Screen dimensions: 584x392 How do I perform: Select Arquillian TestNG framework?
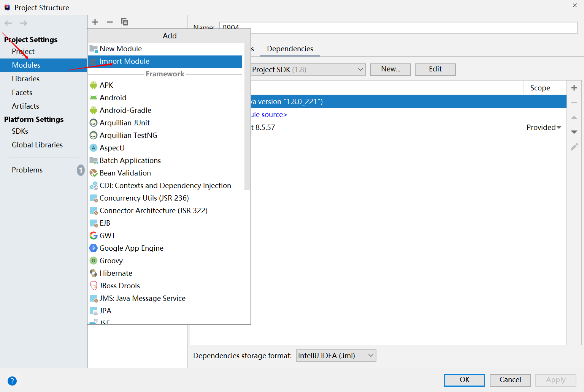(165, 135)
